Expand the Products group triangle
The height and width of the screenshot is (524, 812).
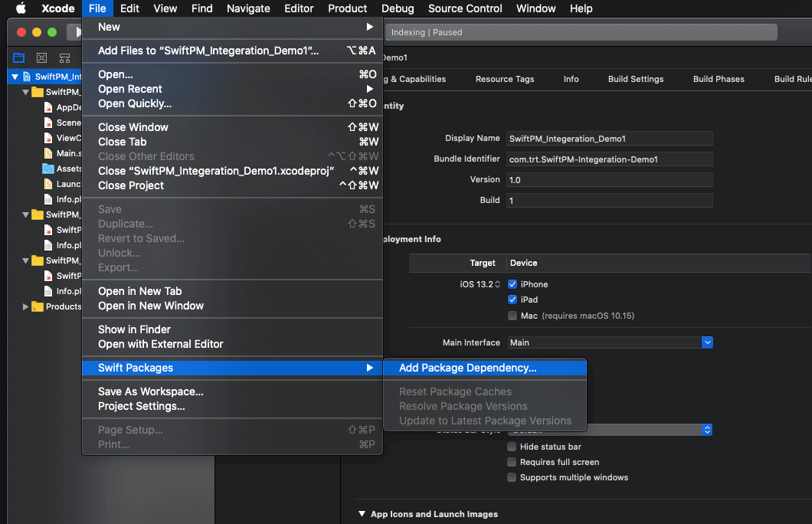click(25, 306)
